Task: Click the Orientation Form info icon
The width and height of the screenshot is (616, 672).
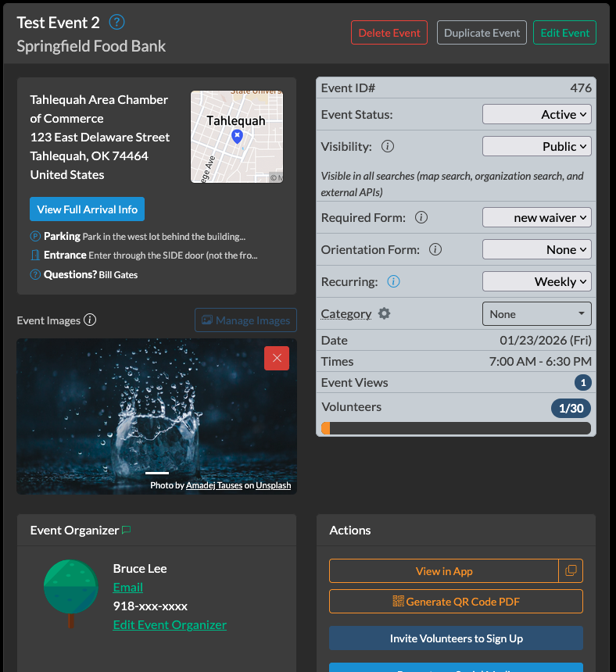Action: pos(435,250)
